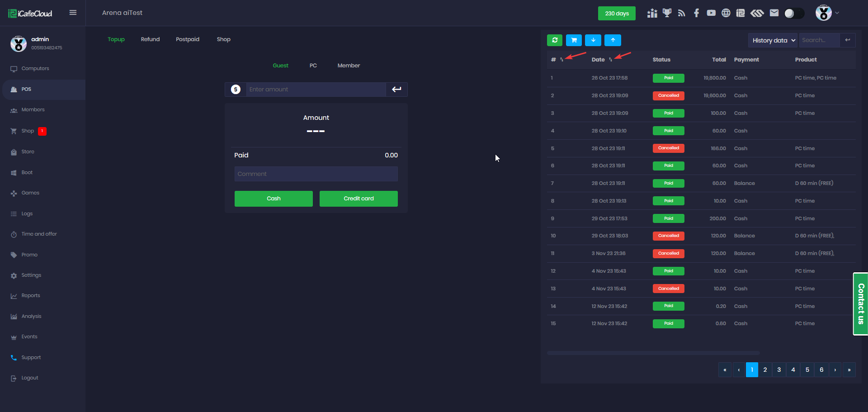
Task: Click the order Search field
Action: (819, 40)
